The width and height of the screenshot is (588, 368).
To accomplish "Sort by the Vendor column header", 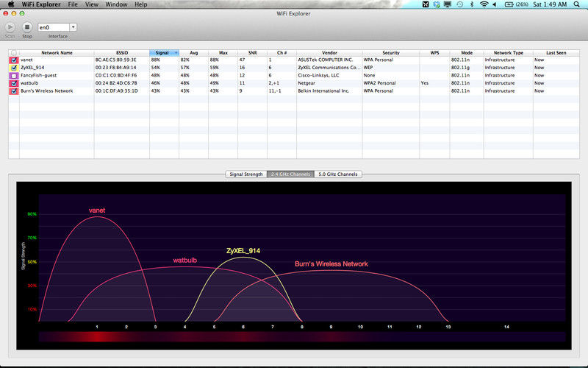I will [329, 52].
